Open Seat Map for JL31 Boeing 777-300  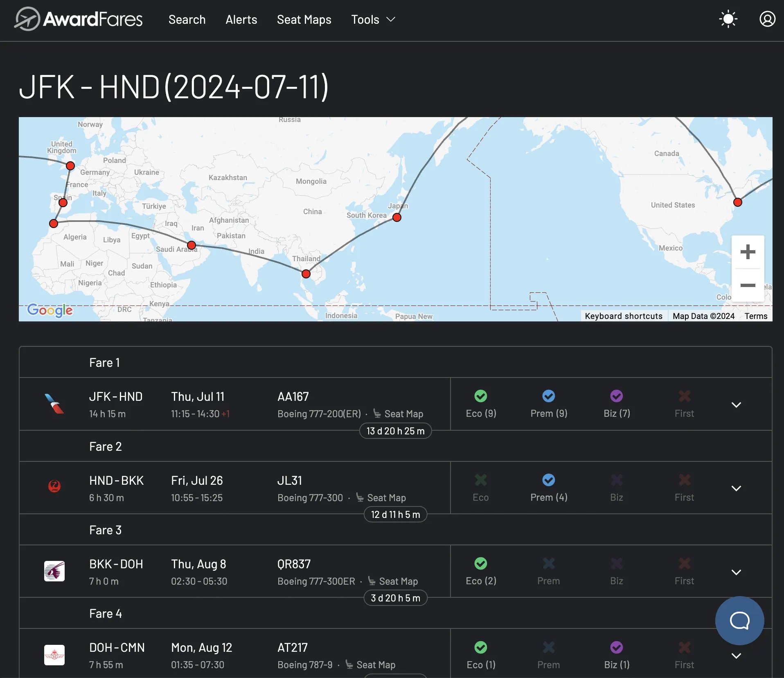click(x=381, y=498)
